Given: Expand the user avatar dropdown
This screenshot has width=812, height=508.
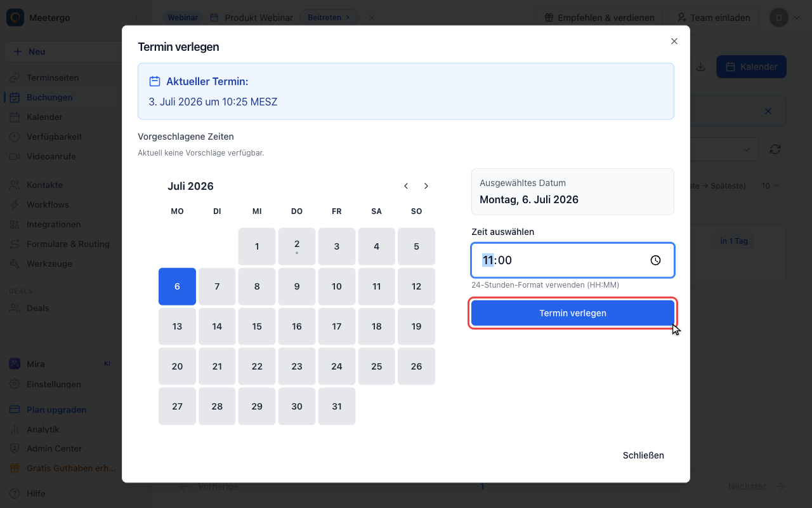Looking at the screenshot, I should (785, 18).
